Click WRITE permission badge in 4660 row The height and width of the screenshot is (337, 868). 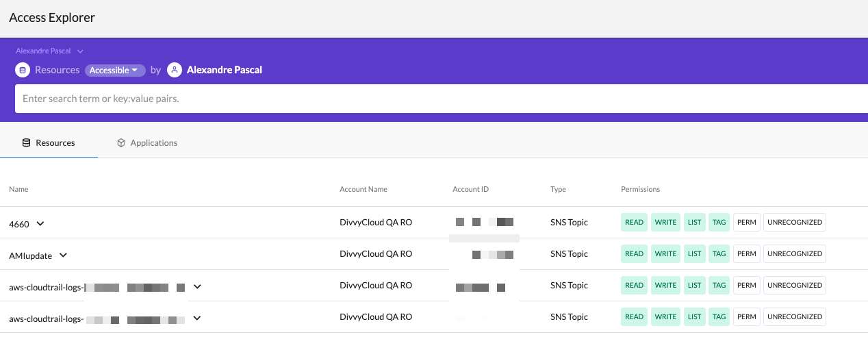pyautogui.click(x=665, y=223)
